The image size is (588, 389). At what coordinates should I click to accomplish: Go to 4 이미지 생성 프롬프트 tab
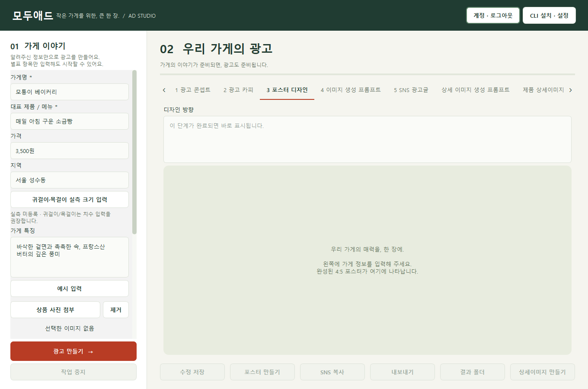pos(351,90)
